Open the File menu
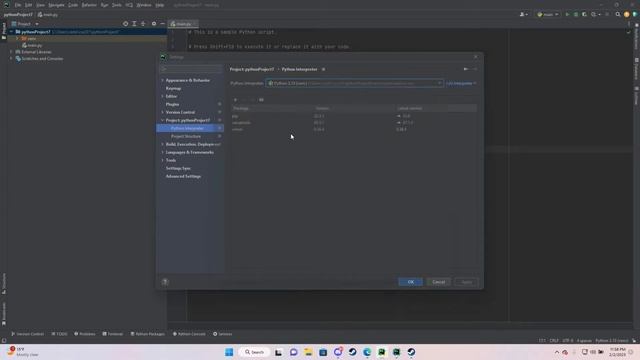The height and width of the screenshot is (360, 640). tap(18, 5)
